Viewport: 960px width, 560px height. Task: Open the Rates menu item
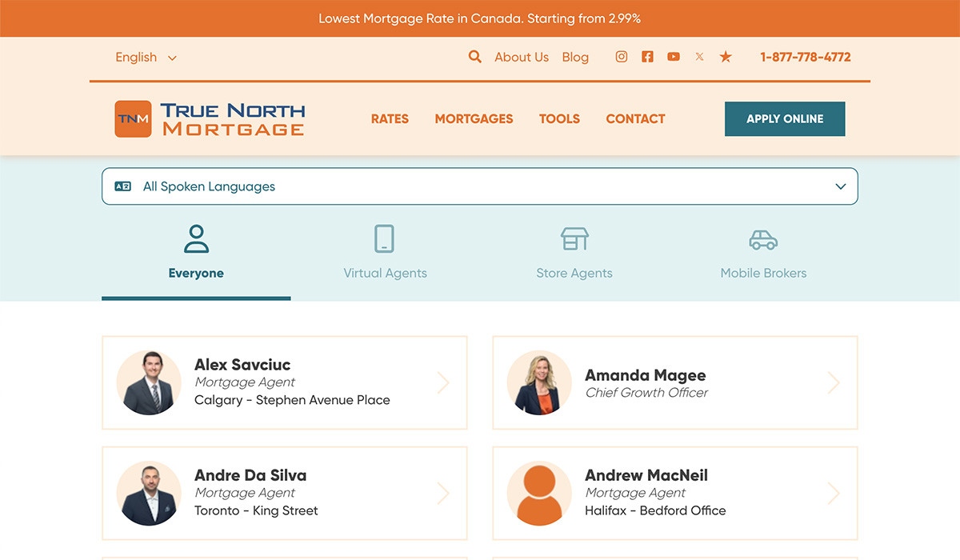click(390, 119)
